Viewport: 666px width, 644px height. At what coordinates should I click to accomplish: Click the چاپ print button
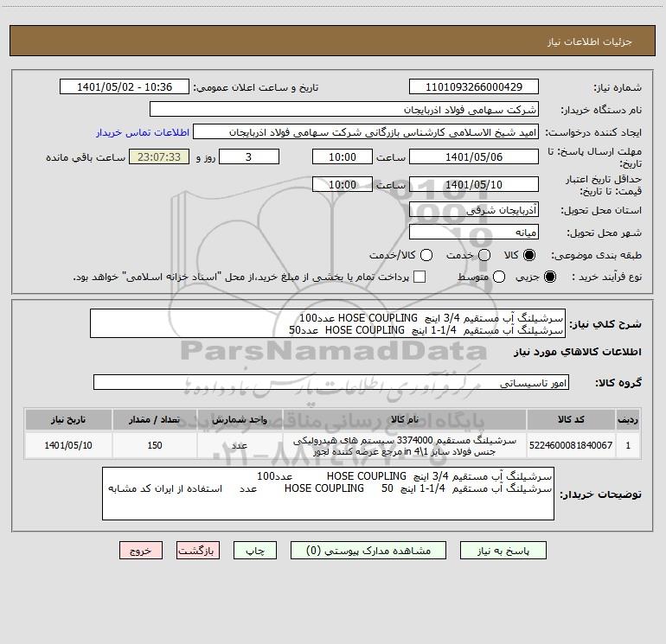[x=255, y=551]
